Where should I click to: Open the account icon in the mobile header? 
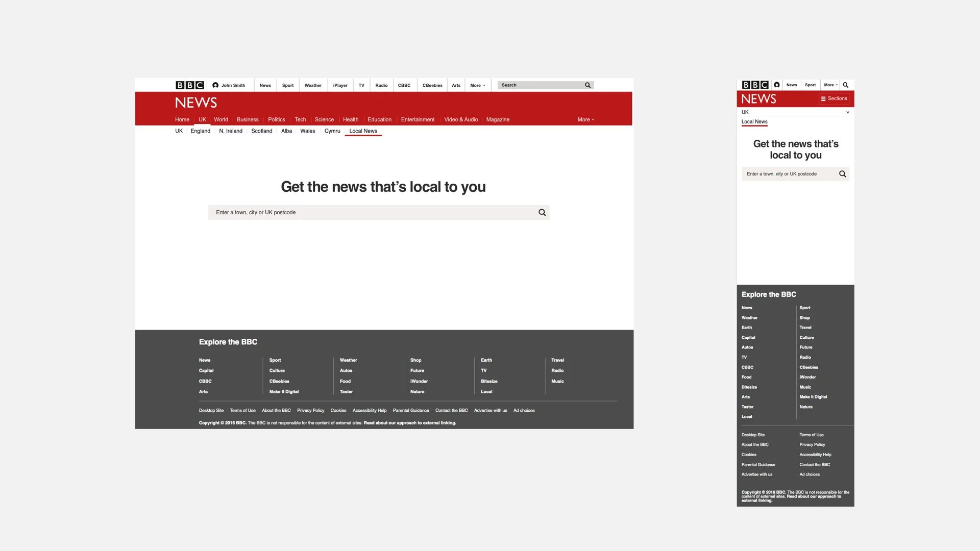[777, 85]
